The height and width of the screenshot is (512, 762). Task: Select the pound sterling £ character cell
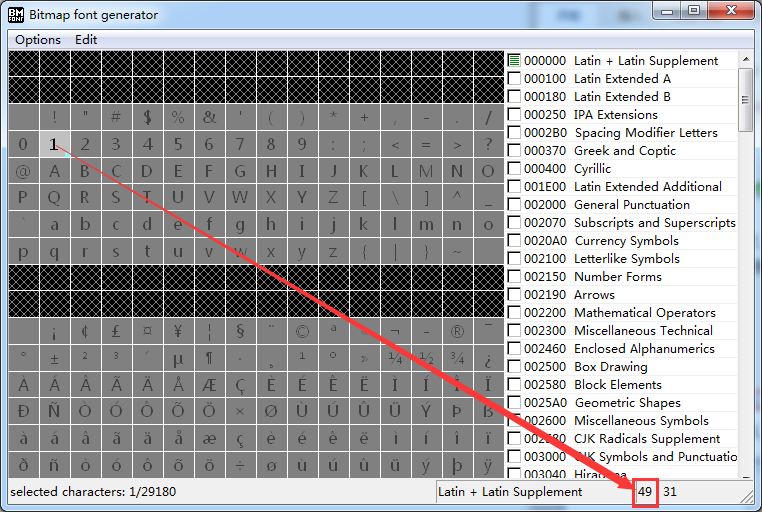(x=116, y=331)
